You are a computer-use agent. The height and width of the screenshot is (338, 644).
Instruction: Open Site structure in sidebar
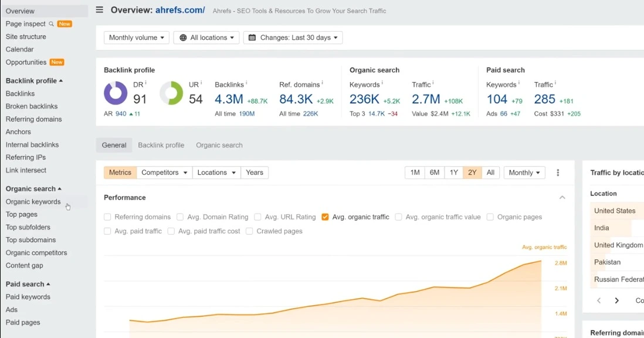click(26, 36)
